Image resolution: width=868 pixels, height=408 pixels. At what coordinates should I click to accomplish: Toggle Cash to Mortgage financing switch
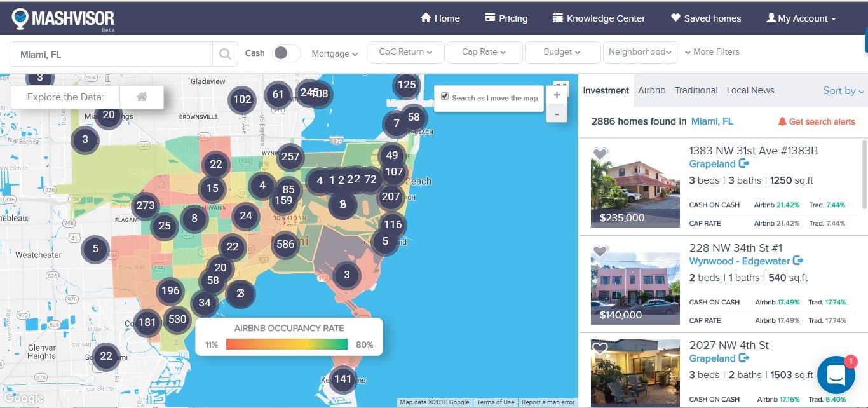(x=286, y=53)
